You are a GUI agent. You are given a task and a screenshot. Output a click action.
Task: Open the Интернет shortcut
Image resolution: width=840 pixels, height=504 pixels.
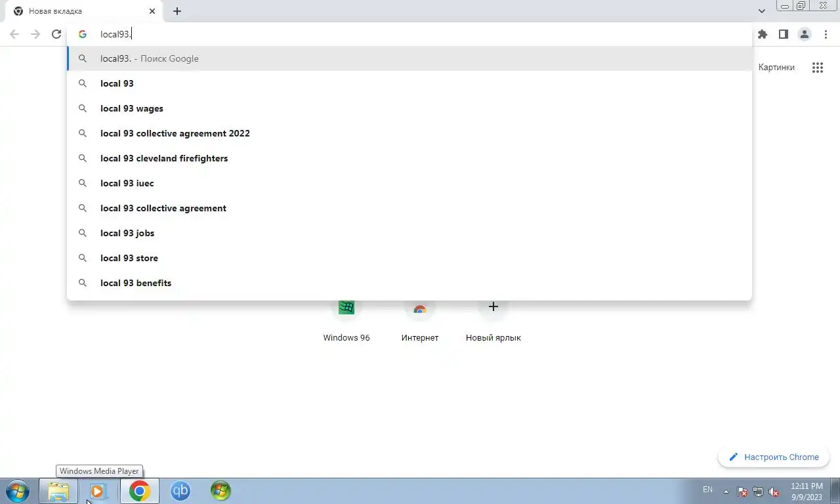(x=420, y=322)
